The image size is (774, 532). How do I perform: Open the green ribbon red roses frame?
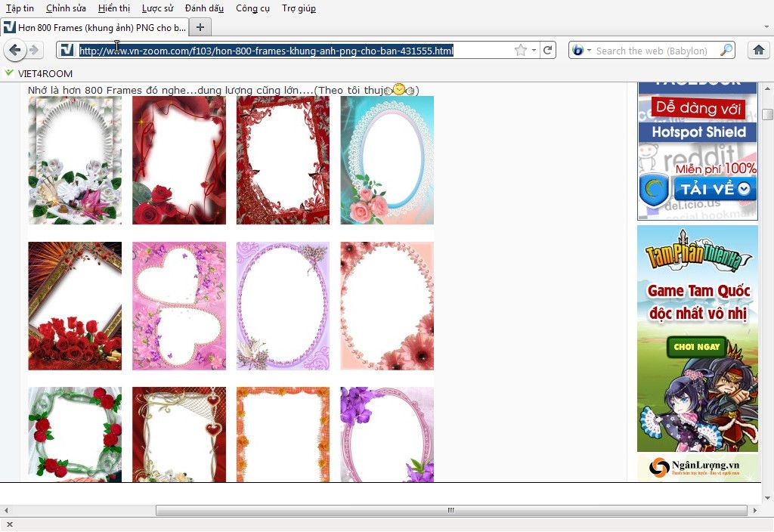pyautogui.click(x=75, y=435)
